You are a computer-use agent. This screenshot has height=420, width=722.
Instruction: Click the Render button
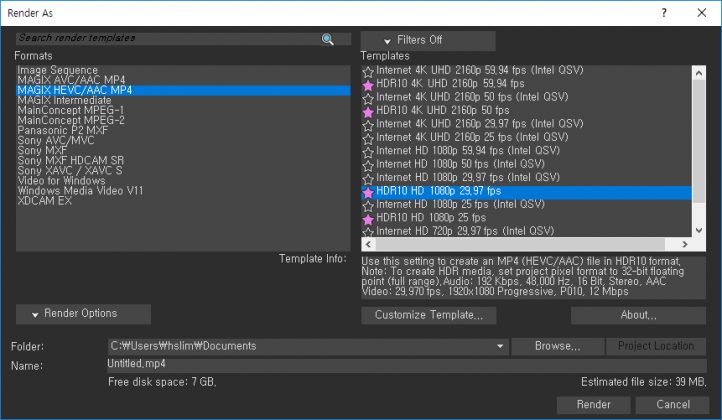tap(594, 405)
